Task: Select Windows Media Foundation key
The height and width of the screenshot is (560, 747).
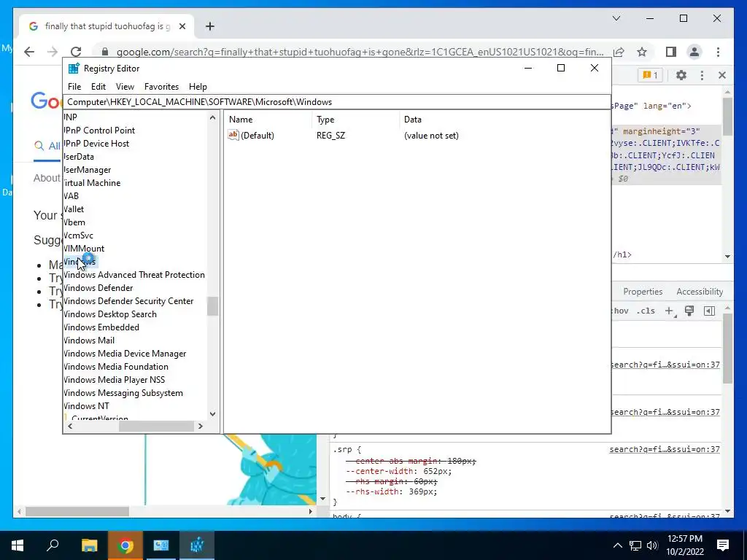Action: pos(116,366)
